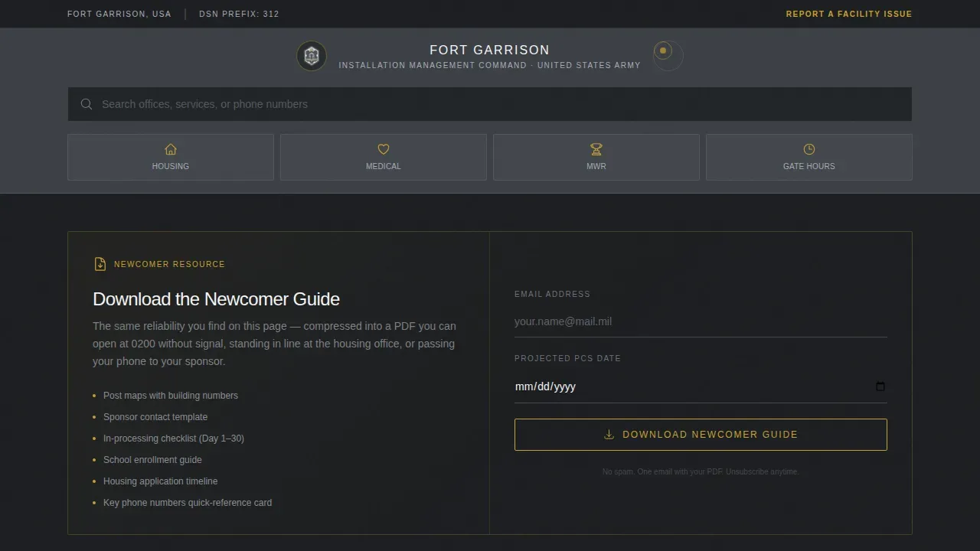Click the Newcomer Resource document icon
The width and height of the screenshot is (980, 551).
(100, 264)
